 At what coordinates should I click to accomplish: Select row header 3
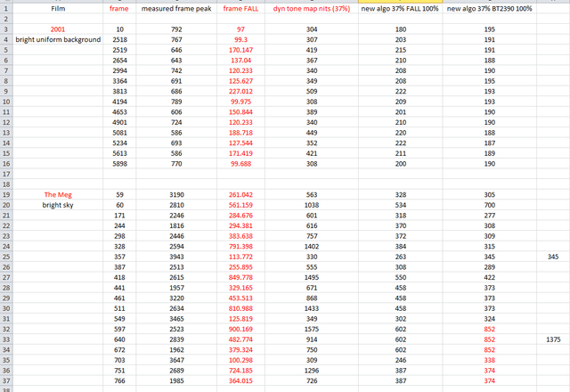[x=6, y=29]
